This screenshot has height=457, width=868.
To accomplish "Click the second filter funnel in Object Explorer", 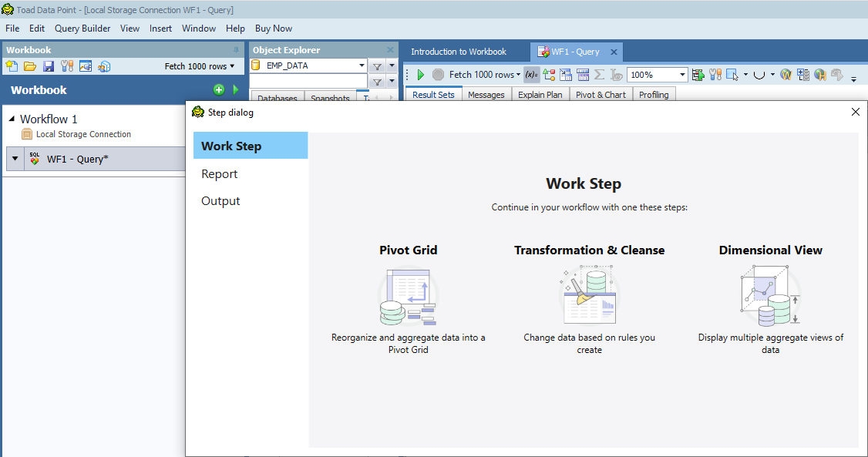I will coord(377,82).
